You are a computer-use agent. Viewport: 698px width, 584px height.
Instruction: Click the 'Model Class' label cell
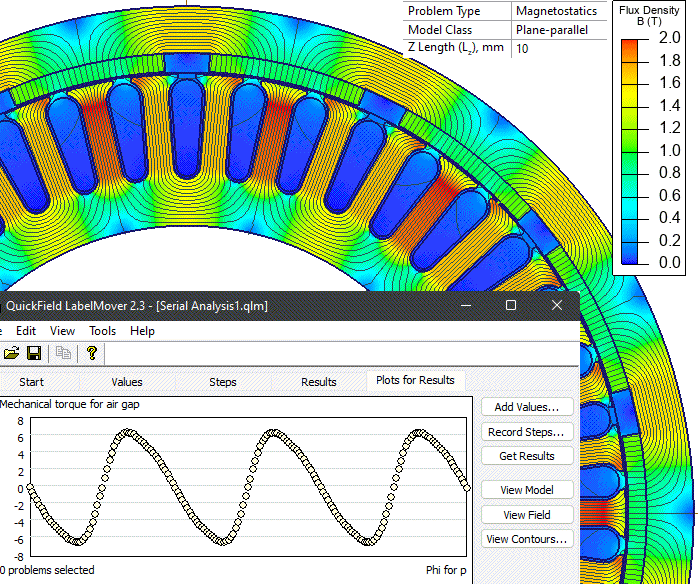point(440,30)
